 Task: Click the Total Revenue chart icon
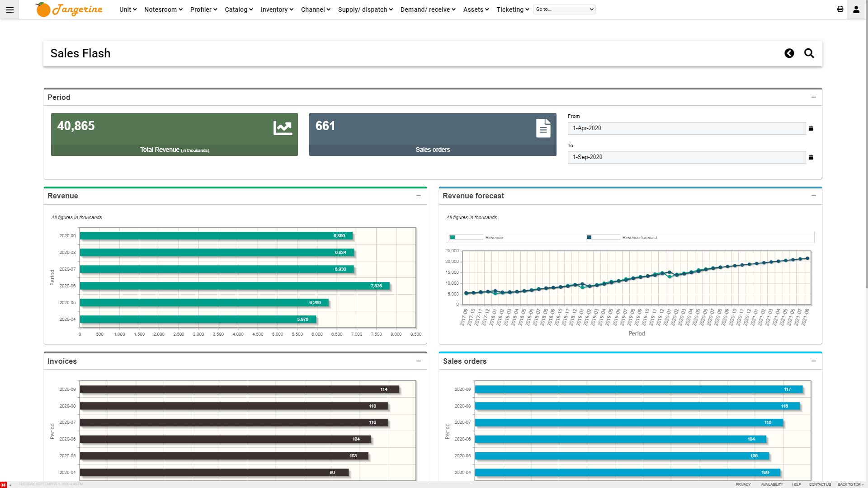(283, 128)
